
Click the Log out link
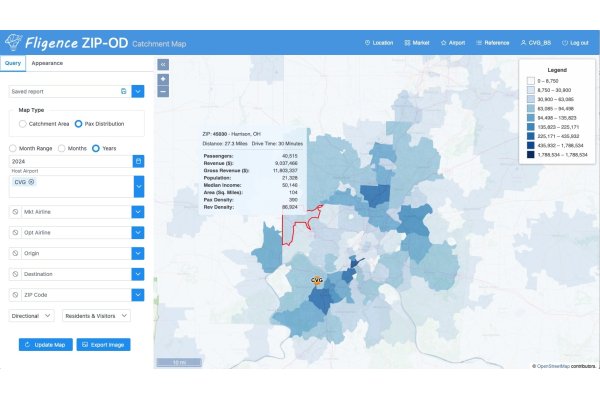tap(575, 43)
